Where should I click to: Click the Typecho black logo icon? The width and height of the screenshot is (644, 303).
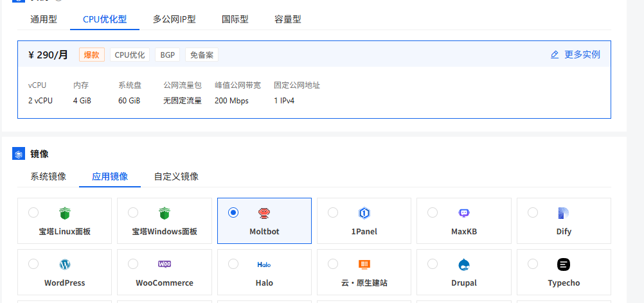tap(564, 264)
